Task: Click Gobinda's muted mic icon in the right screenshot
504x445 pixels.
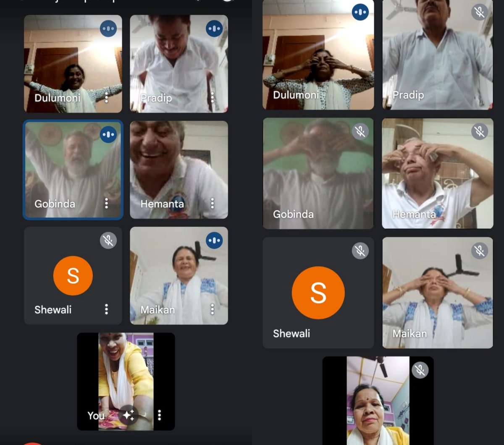Action: pos(360,131)
